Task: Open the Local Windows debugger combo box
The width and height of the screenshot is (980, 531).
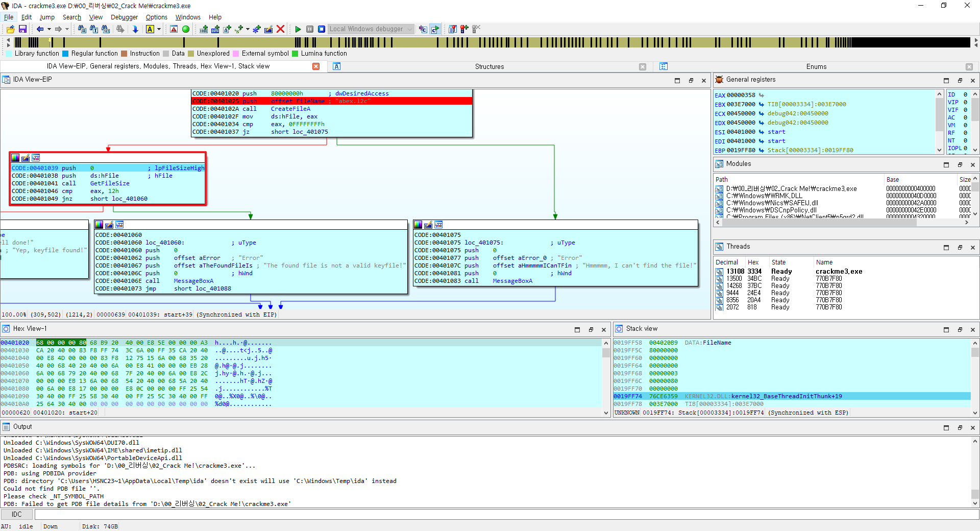Action: click(371, 29)
